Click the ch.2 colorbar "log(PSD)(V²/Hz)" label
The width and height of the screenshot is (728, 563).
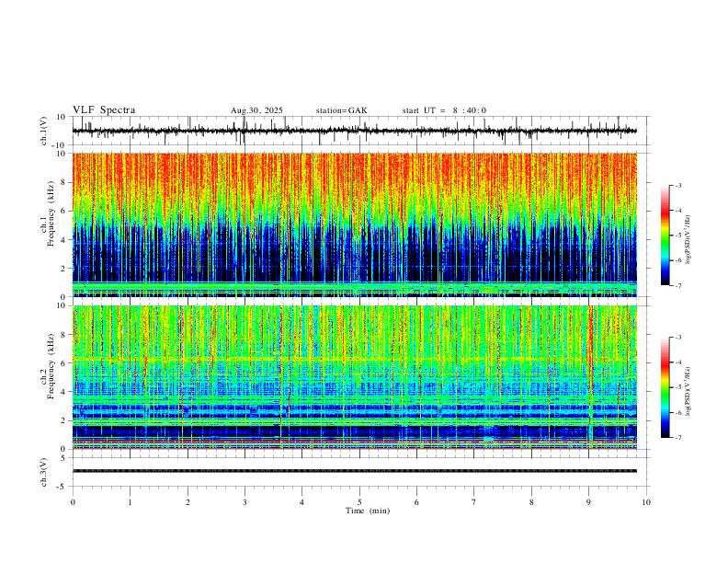688,391
